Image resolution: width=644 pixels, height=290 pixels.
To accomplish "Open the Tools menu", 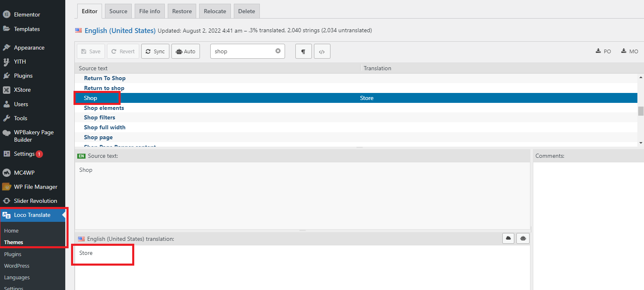I will [20, 118].
